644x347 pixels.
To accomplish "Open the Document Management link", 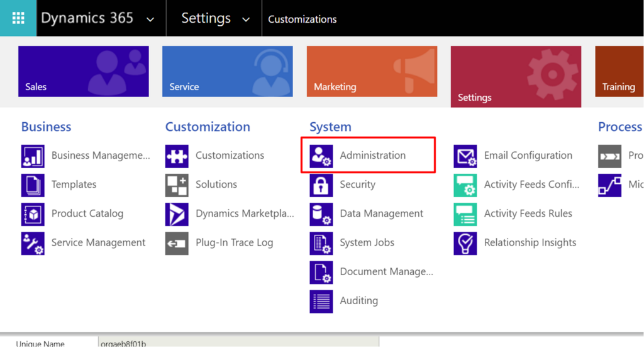I will point(387,272).
